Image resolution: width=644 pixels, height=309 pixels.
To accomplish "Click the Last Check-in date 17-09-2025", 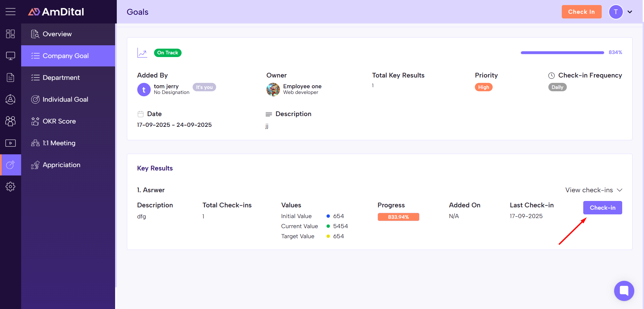I will [x=526, y=216].
